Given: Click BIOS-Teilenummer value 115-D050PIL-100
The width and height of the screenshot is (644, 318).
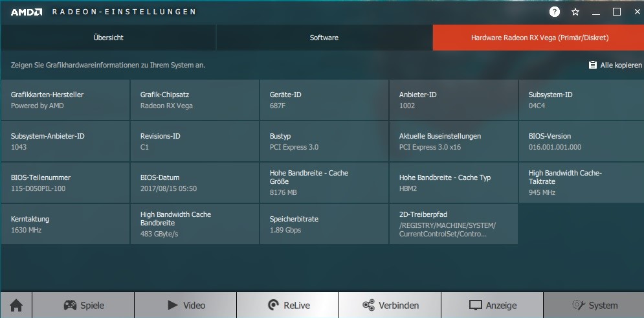Looking at the screenshot, I should pos(38,188).
